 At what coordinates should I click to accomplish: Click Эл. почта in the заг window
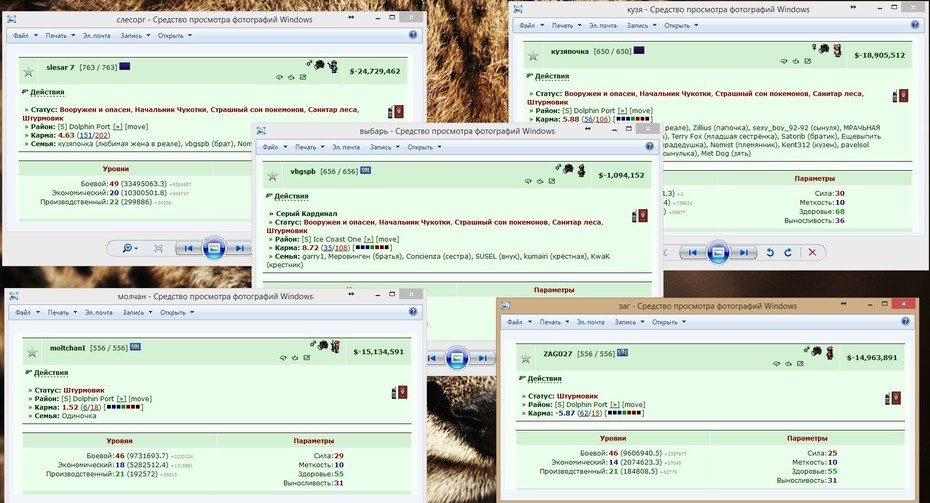[591, 322]
